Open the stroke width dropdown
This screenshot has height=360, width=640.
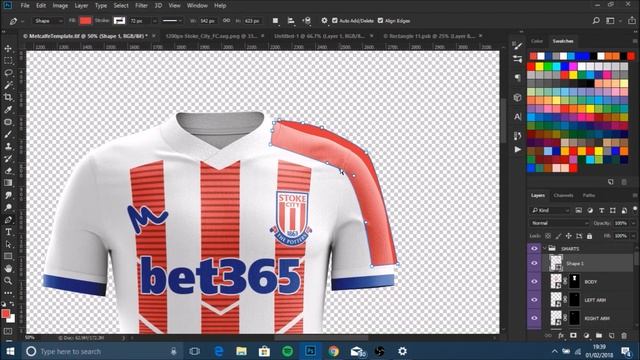click(x=155, y=20)
